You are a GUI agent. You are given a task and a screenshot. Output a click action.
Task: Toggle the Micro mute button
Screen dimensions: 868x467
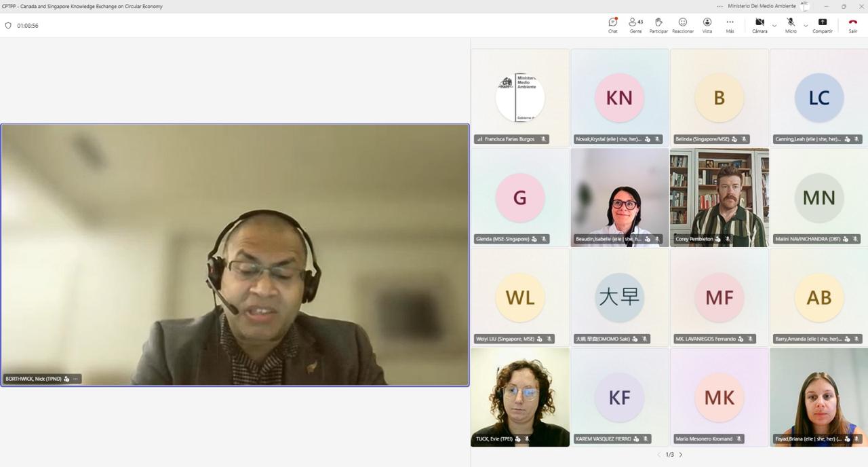(x=791, y=25)
